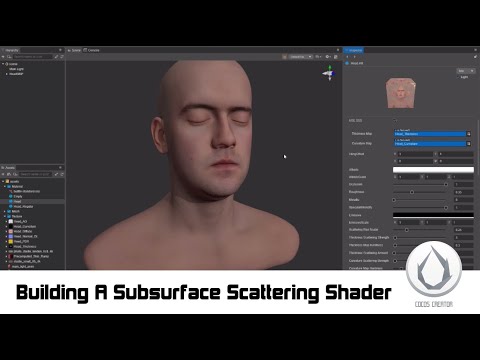This screenshot has height=360, width=480.
Task: Click the Roughness slider handle
Action: tap(412, 192)
